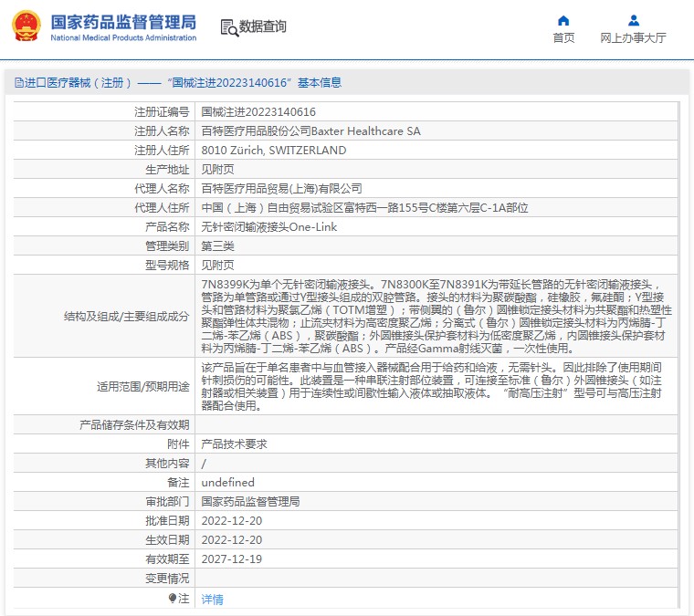Click 国家药品监督管理局 site title
Viewport: 694px width, 616px height.
point(123,22)
